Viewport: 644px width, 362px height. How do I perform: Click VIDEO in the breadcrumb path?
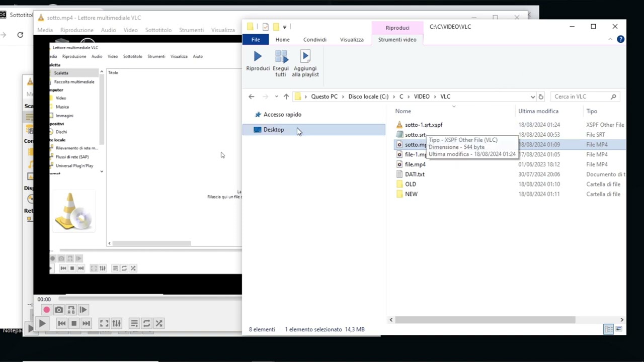(422, 97)
